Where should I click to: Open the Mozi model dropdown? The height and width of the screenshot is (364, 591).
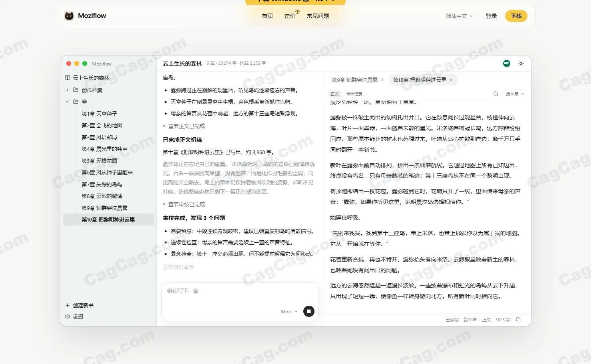click(x=289, y=312)
